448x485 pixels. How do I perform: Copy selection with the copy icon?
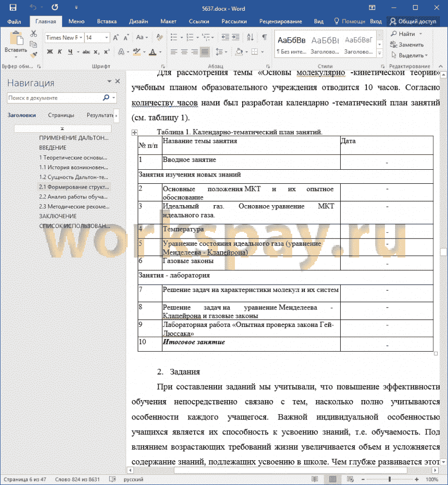pos(33,44)
